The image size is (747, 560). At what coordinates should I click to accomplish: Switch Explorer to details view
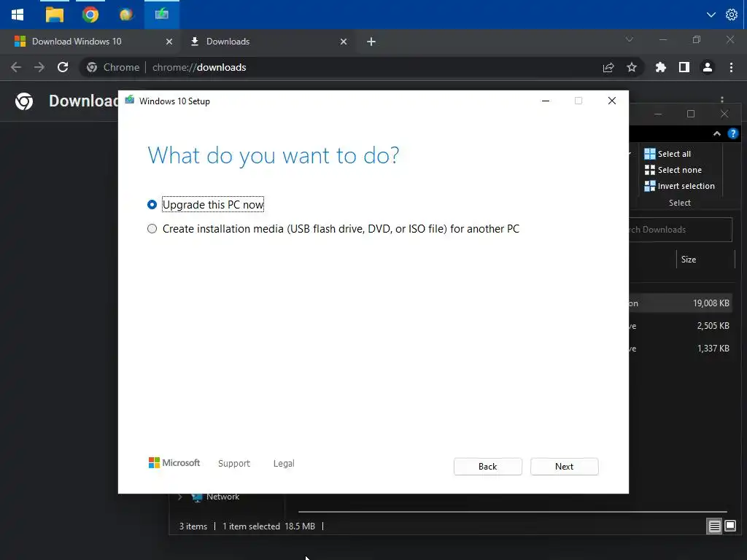[x=714, y=526]
